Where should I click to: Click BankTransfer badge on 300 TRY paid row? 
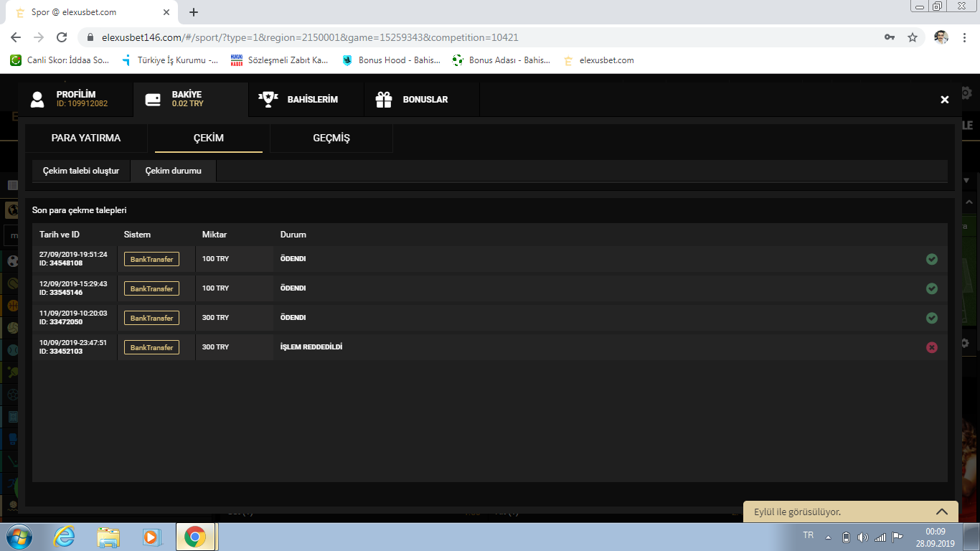click(x=151, y=318)
